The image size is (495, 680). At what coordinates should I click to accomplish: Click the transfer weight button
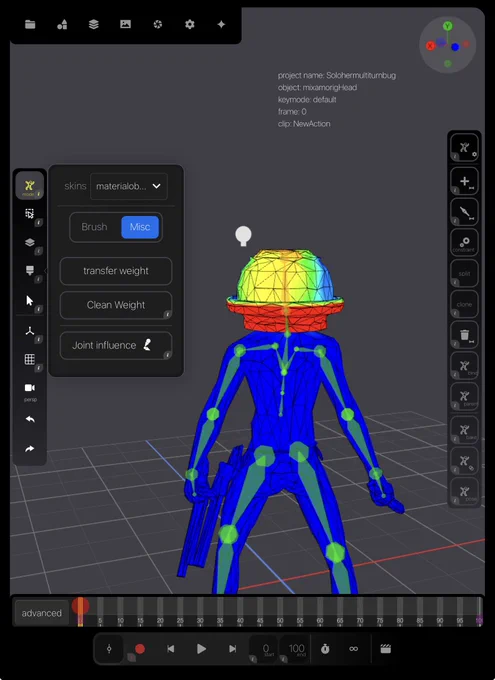[116, 271]
